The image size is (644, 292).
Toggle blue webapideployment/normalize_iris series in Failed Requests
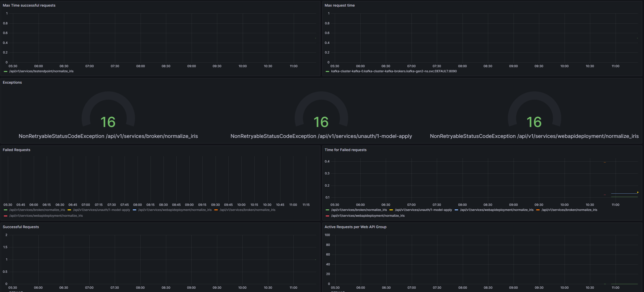(x=175, y=210)
